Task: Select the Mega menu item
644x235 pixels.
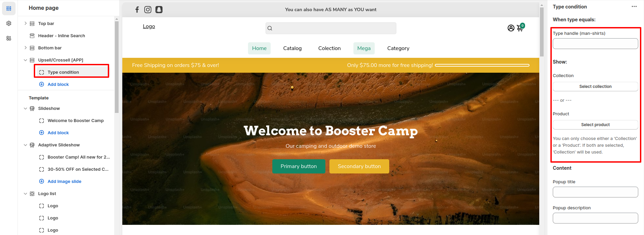Action: point(364,48)
